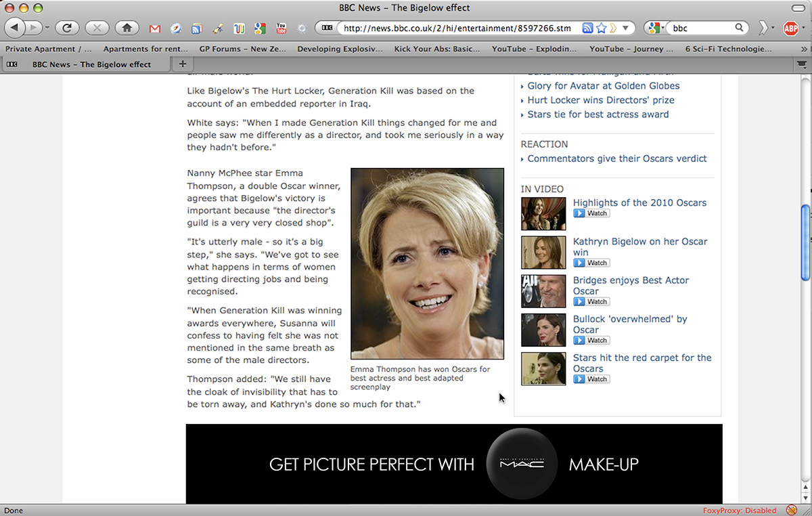Reload the current BBC page
Viewport: 812px width, 516px height.
pos(67,28)
